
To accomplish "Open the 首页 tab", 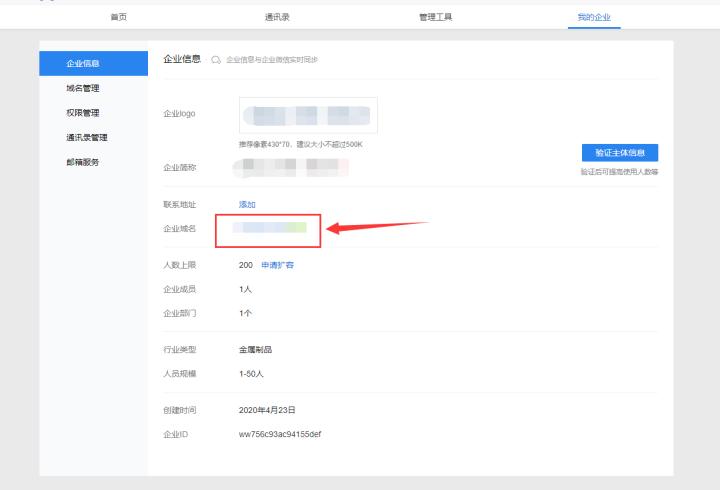I will [118, 17].
